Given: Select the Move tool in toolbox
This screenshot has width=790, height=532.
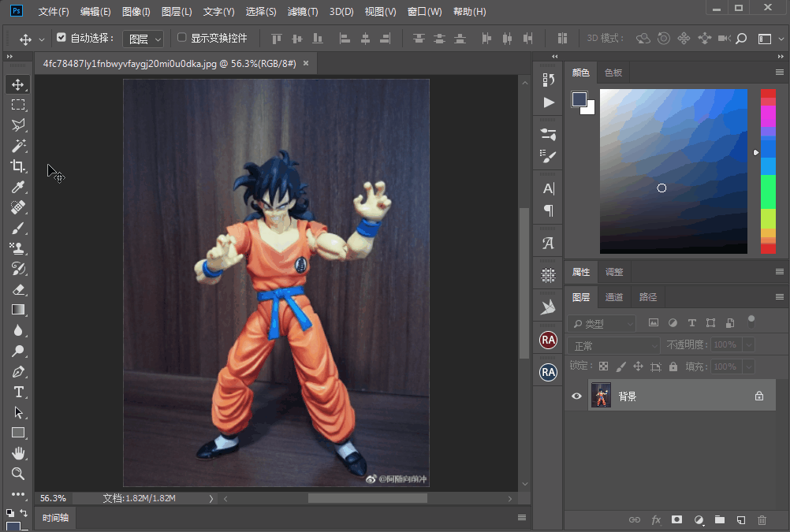Looking at the screenshot, I should [x=18, y=84].
